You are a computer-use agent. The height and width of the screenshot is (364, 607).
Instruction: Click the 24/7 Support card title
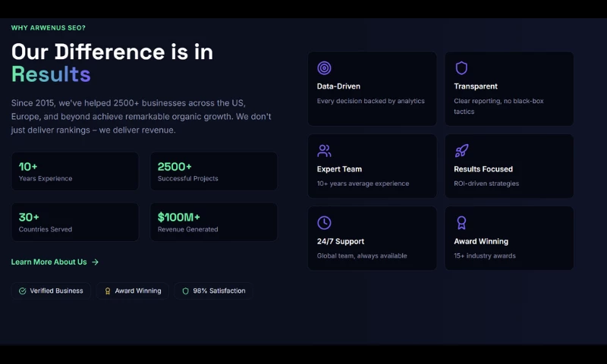pos(341,241)
